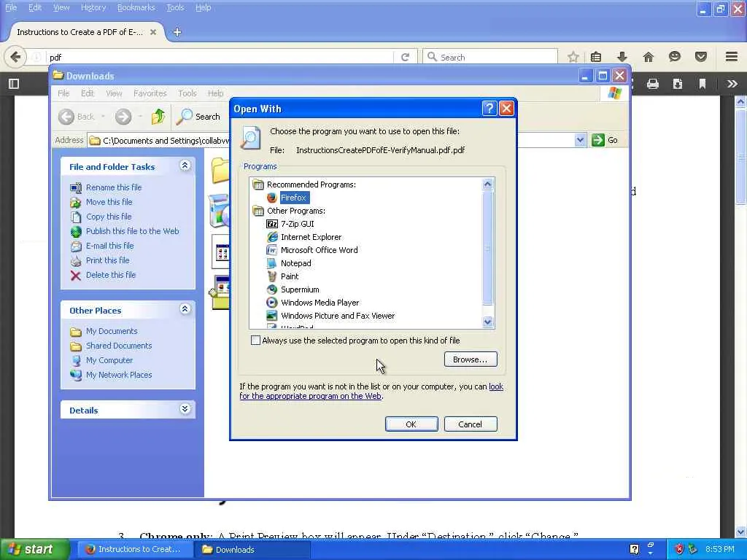
Task: Confirm with the OK button
Action: click(411, 424)
